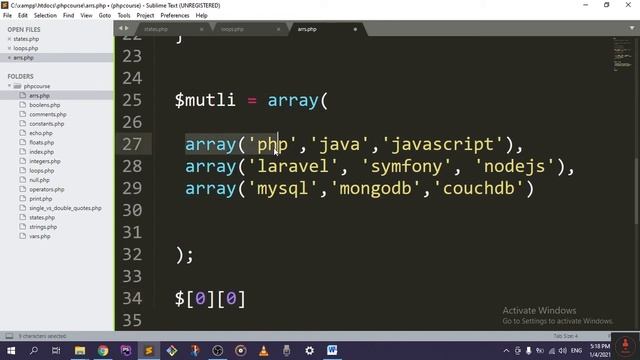Viewport: 640px width, 360px height.
Task: Open states.php from Open Files
Action: click(26, 39)
